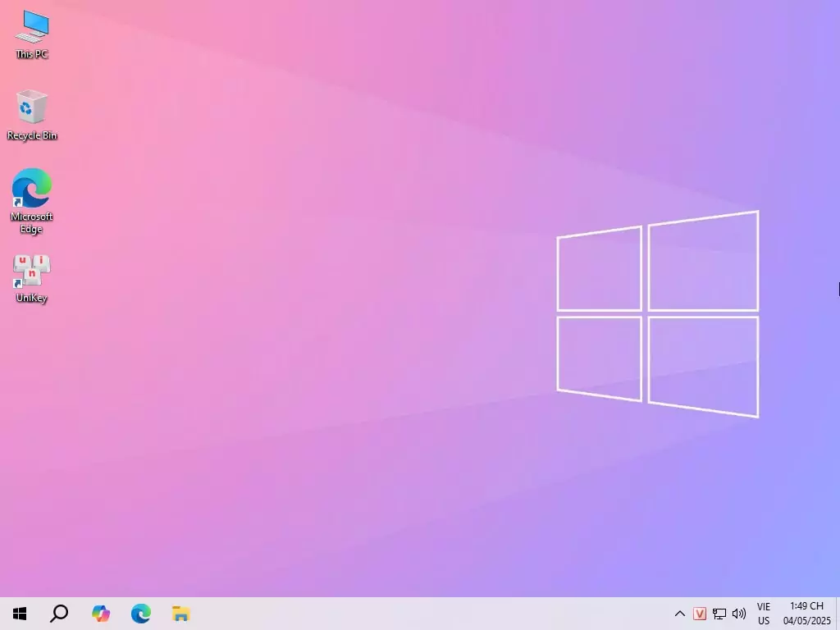
Task: Click Show desktop sliver at taskbar end
Action: coord(838,614)
